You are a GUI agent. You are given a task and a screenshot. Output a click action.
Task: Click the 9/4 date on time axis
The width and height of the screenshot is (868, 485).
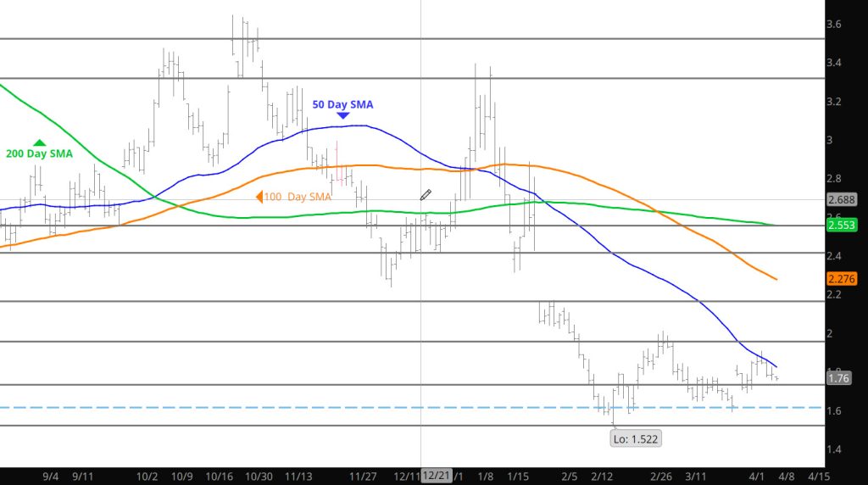point(51,476)
